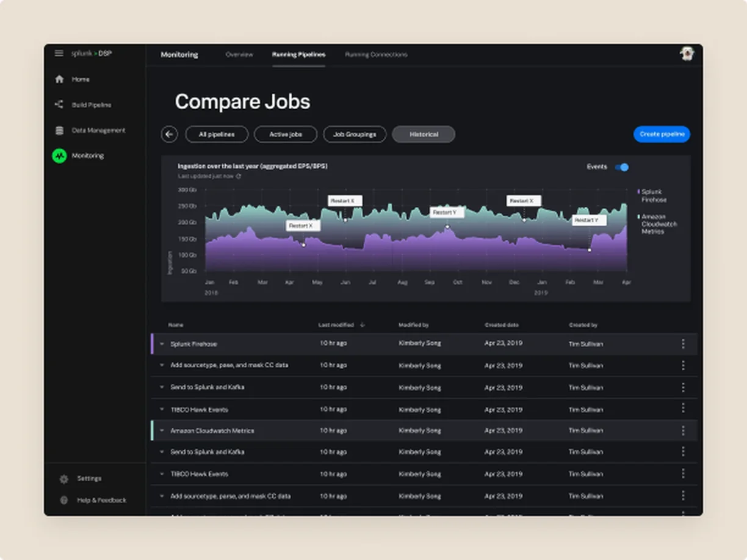The height and width of the screenshot is (560, 747).
Task: Expand the Amazon Cloudwatch Metrics row
Action: tap(162, 431)
